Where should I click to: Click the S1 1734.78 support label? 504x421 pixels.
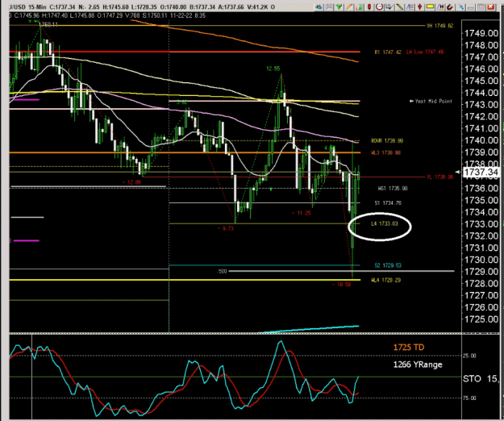click(388, 202)
